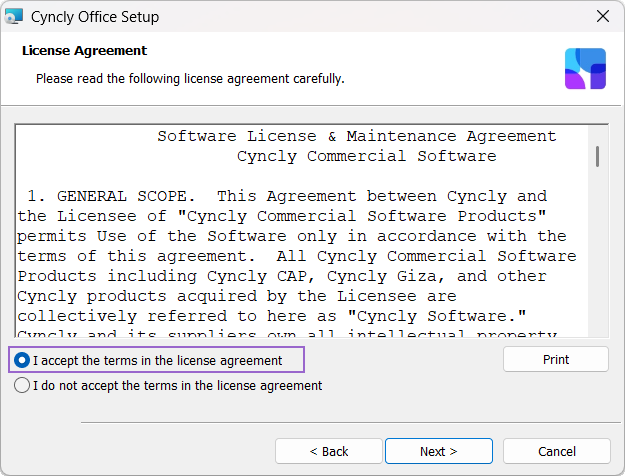Screen dimensions: 625x476
Task: Click the license text scrollbar thumb
Action: 597,157
